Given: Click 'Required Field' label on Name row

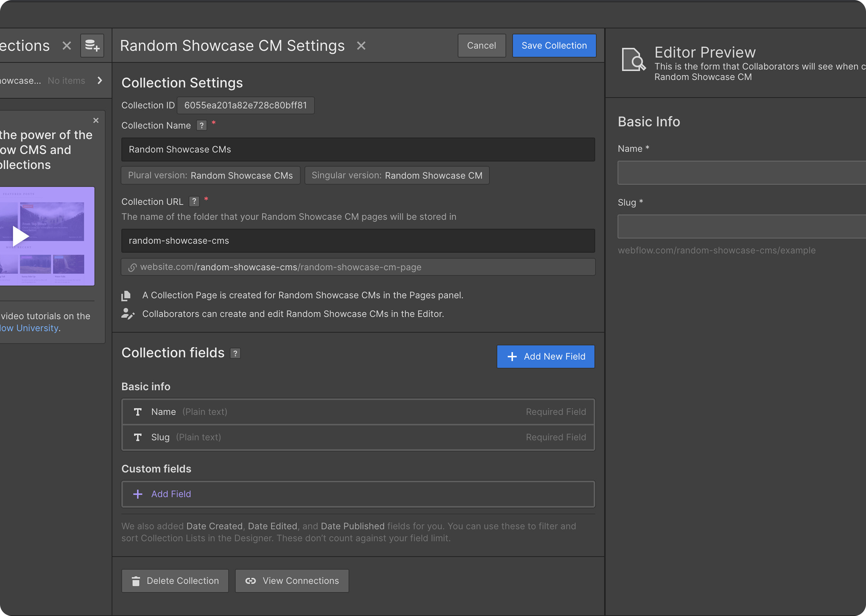Looking at the screenshot, I should 556,412.
